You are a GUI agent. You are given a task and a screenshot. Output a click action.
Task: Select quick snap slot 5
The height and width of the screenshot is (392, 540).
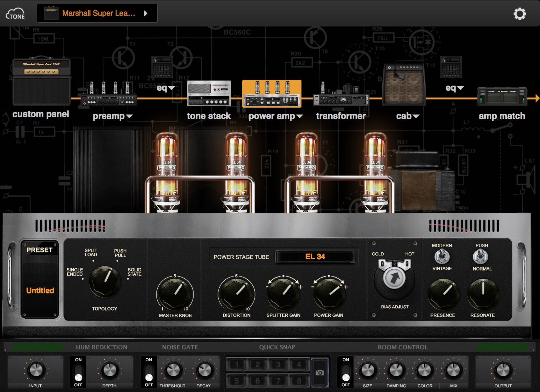[237, 381]
